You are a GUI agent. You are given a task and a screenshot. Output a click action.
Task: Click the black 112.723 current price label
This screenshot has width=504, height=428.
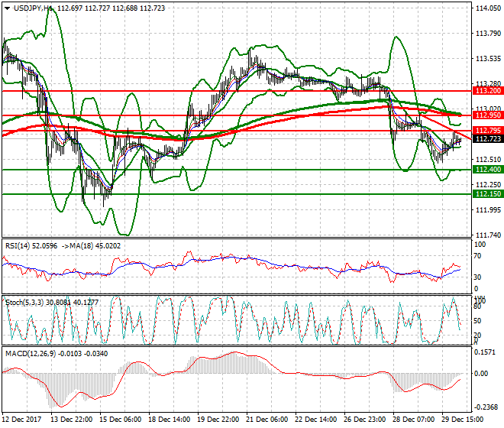488,138
